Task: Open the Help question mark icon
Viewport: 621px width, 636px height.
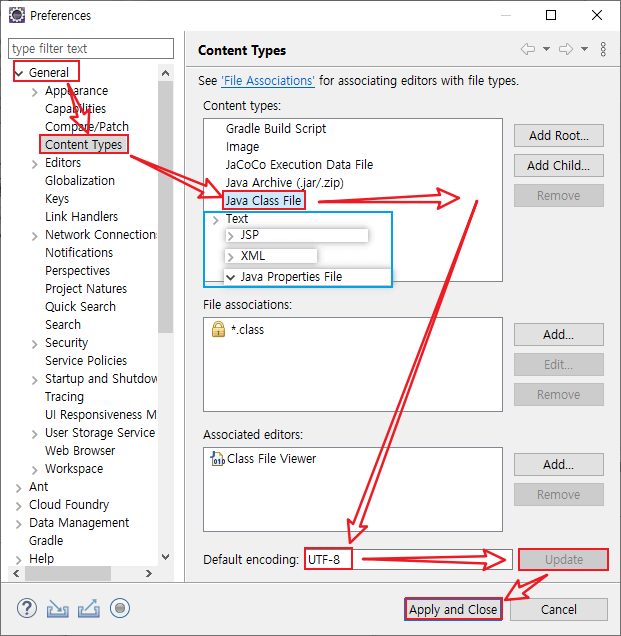Action: click(x=27, y=608)
